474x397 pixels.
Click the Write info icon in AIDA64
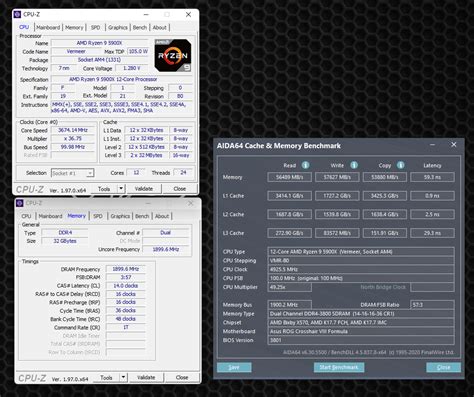click(x=354, y=165)
